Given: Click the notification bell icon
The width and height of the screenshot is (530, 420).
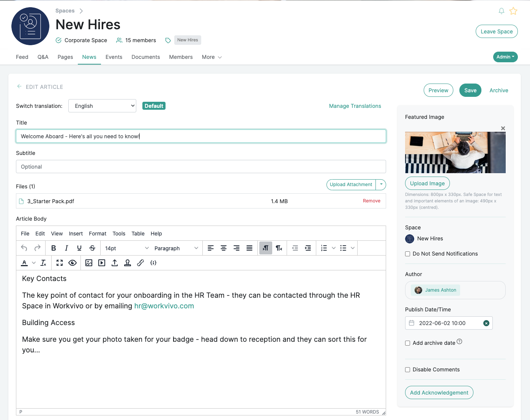Looking at the screenshot, I should pyautogui.click(x=502, y=11).
